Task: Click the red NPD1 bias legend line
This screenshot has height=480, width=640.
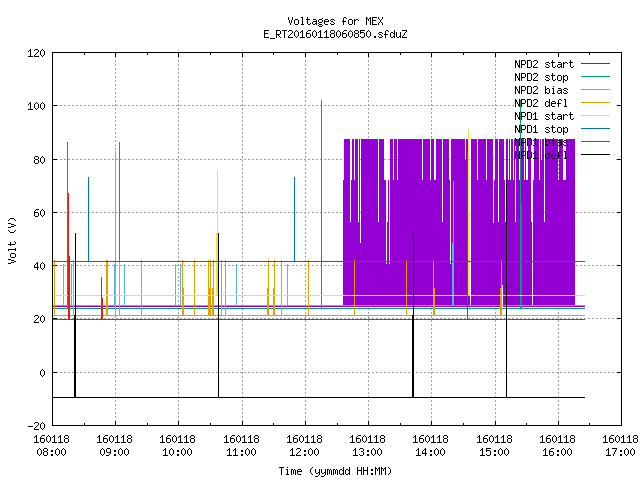Action: (595, 142)
